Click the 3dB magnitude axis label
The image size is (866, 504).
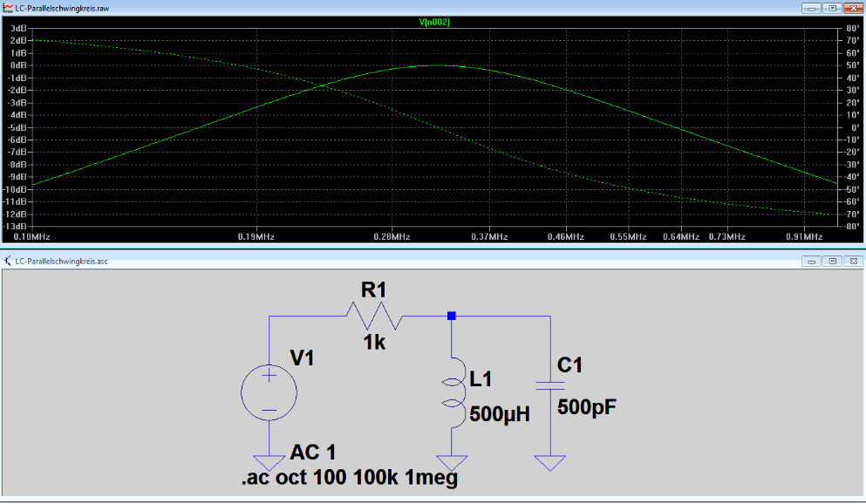coord(18,28)
